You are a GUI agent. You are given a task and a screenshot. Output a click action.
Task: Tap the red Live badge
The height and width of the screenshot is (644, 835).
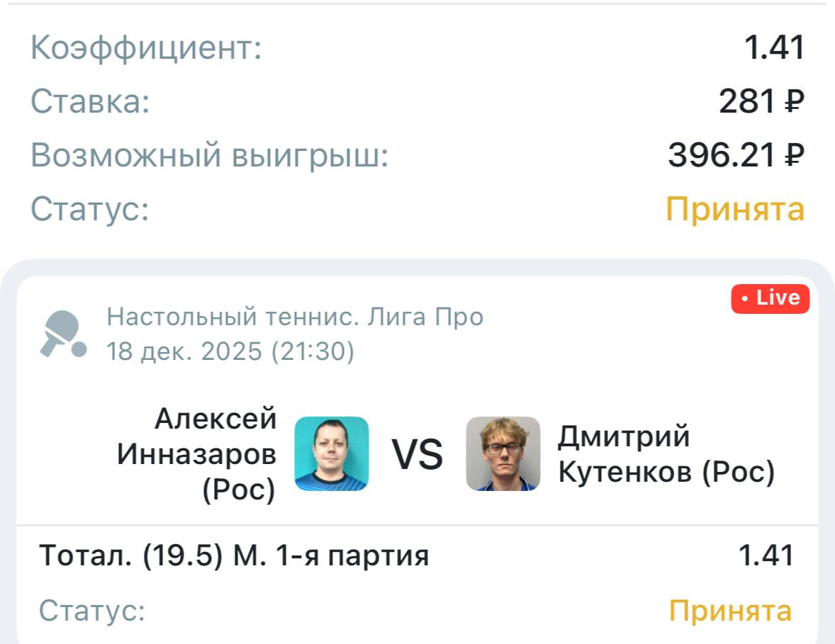point(770,298)
